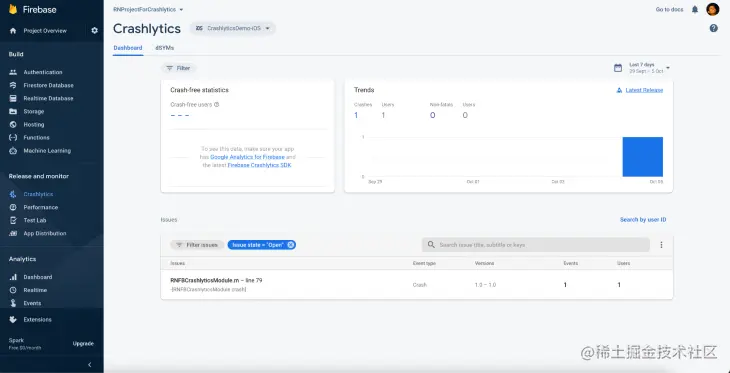Open Google Analytics for Firebase link
730x373 pixels.
[x=247, y=157]
